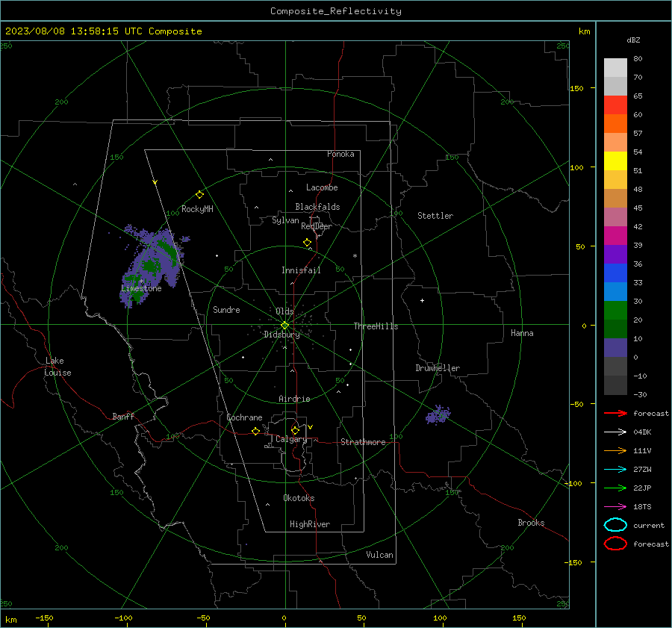This screenshot has height=628, width=672.
Task: Click the white 04DK arrow icon
Action: pyautogui.click(x=615, y=432)
